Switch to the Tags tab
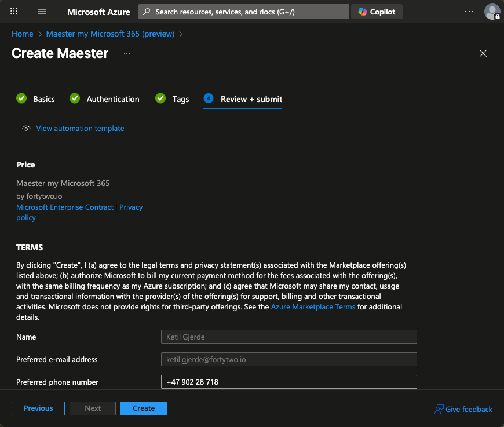The image size is (504, 427). [180, 99]
